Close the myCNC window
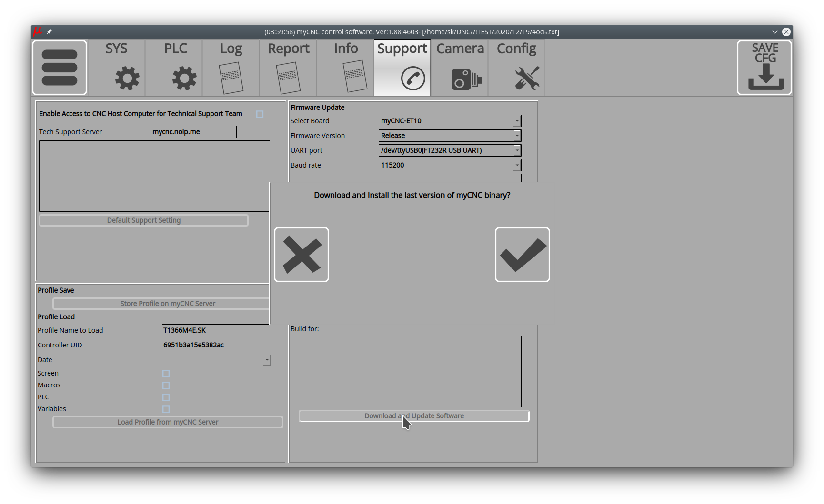 786,32
